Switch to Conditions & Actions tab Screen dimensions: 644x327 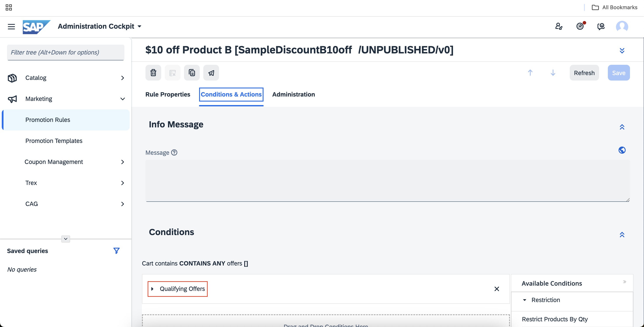(231, 94)
